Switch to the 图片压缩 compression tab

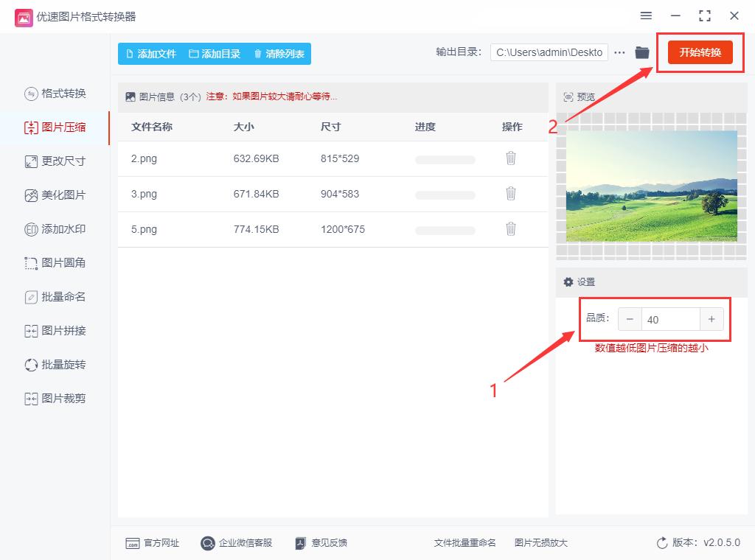coord(55,127)
